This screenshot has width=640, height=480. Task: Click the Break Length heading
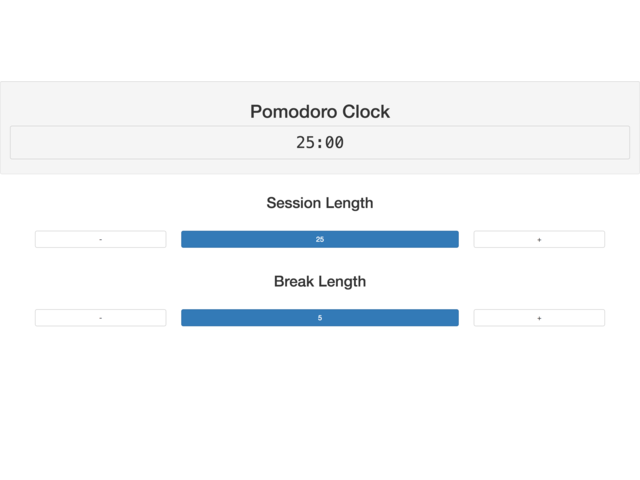320,282
